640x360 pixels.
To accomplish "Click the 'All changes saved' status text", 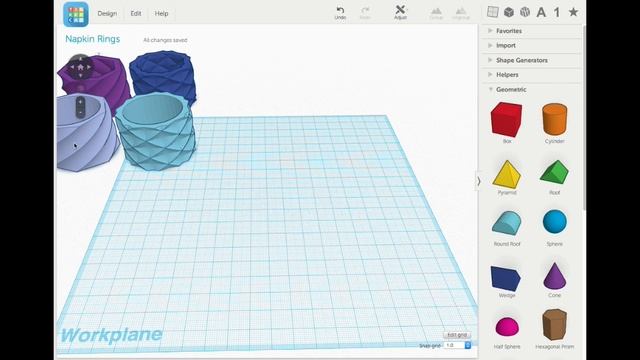I will tap(165, 40).
